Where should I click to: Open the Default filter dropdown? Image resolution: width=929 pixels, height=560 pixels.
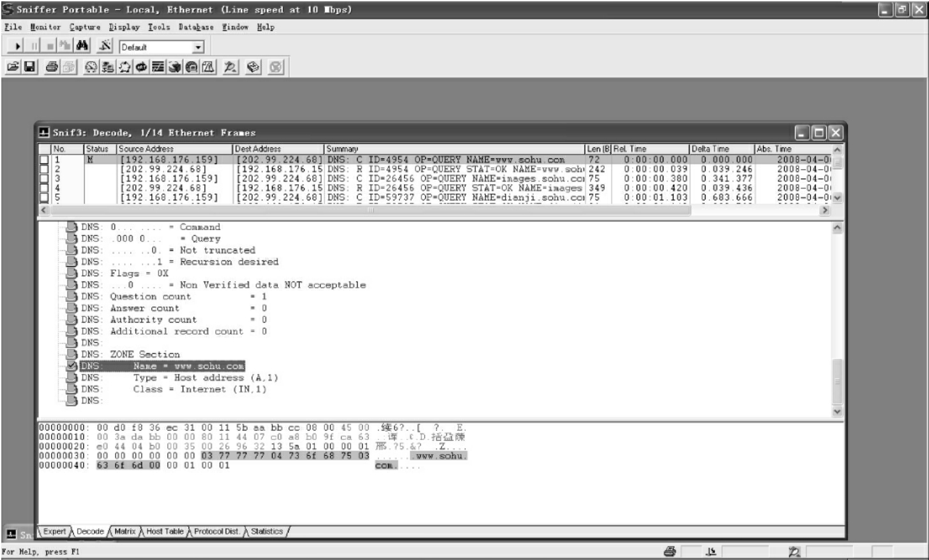pyautogui.click(x=198, y=47)
